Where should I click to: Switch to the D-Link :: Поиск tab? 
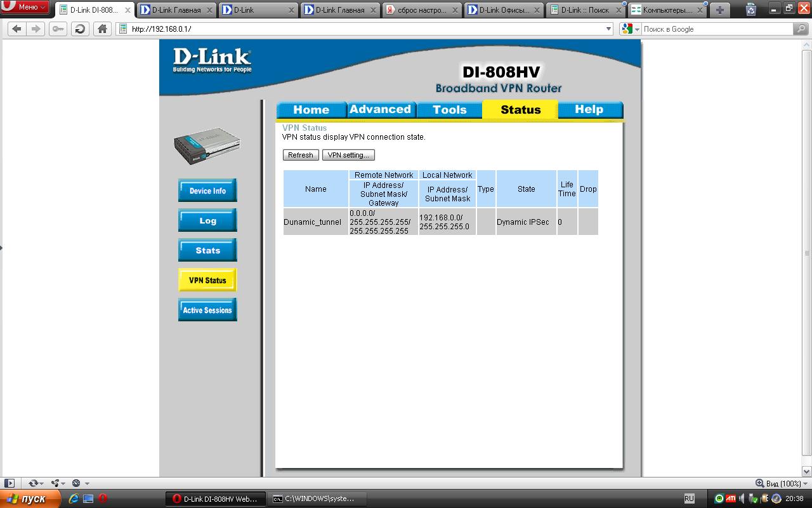(x=586, y=10)
